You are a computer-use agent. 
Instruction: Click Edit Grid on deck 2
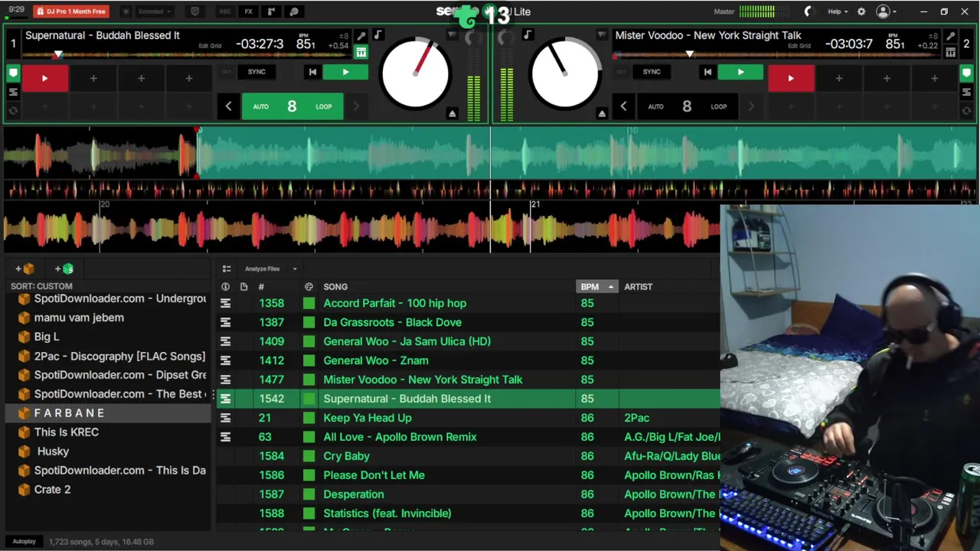(x=799, y=46)
